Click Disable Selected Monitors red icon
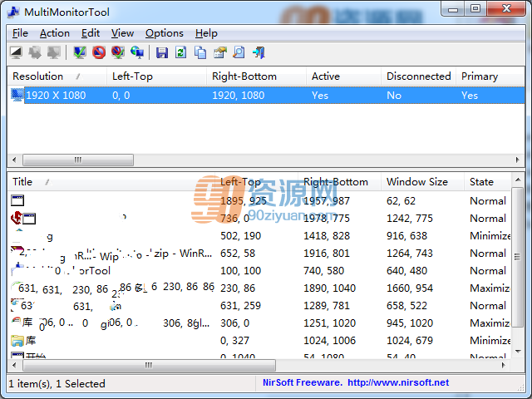 (99, 52)
